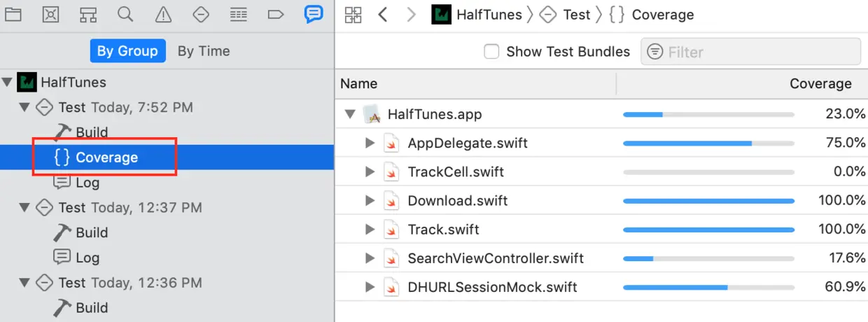
Task: Open the Find navigator magnifier icon
Action: (125, 14)
